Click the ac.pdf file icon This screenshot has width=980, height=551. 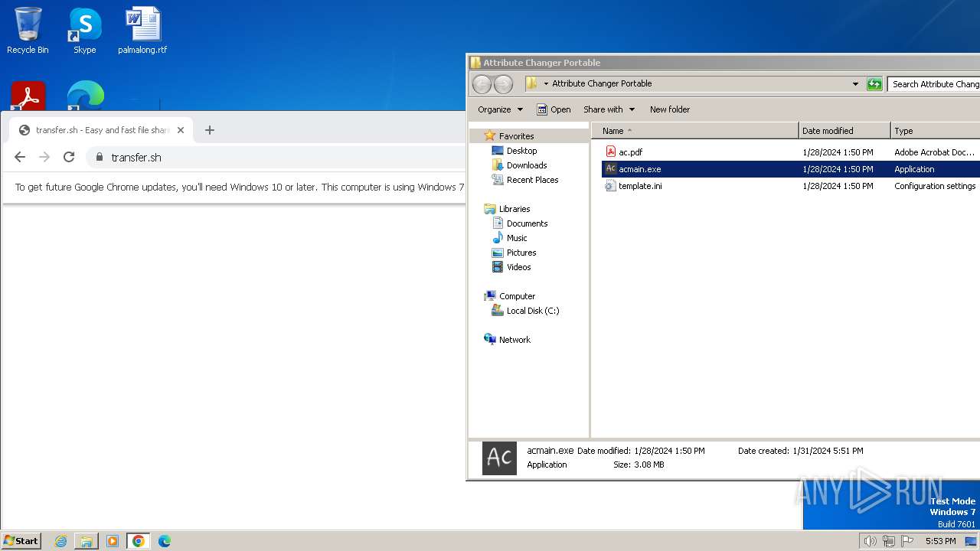coord(611,152)
